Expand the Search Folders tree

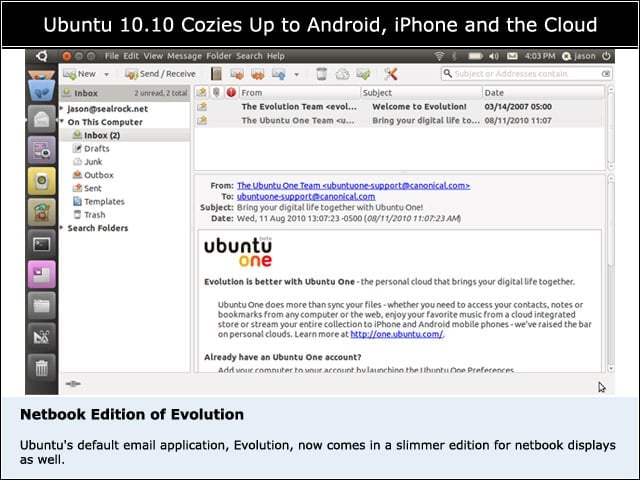pyautogui.click(x=62, y=228)
